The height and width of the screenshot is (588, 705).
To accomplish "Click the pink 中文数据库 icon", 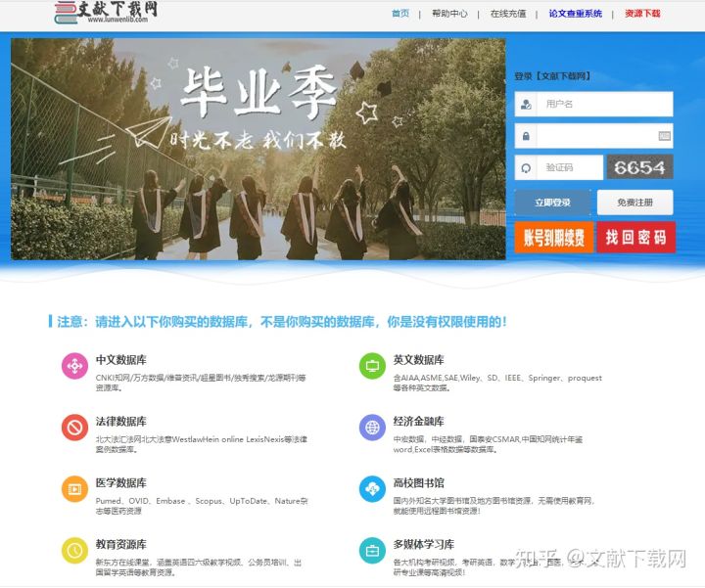I will point(74,367).
